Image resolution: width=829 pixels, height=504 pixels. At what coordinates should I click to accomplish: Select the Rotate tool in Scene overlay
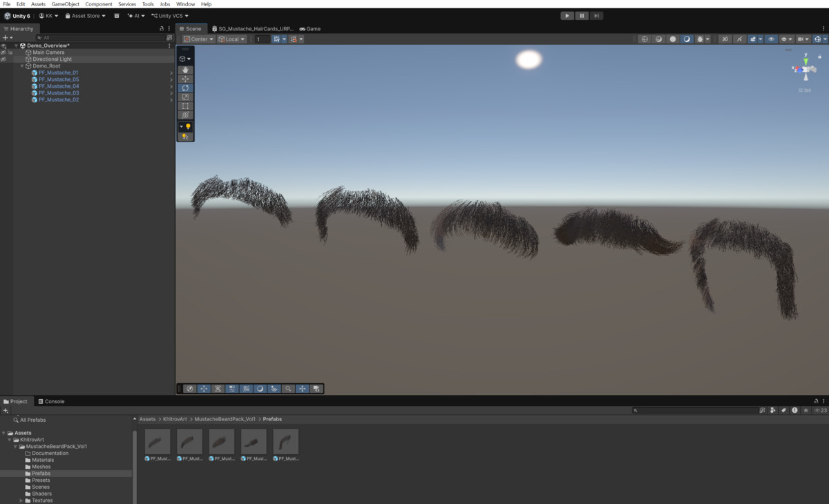(x=186, y=88)
